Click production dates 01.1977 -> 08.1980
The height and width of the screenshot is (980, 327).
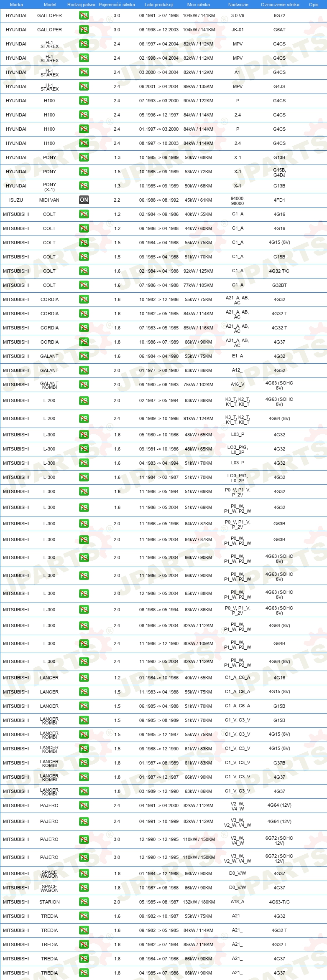pos(159,370)
